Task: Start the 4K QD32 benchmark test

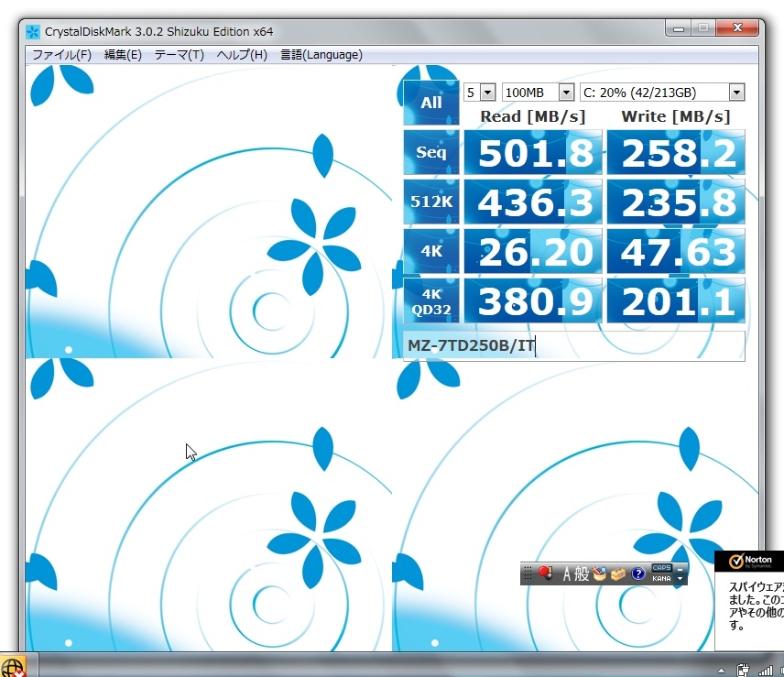Action: pyautogui.click(x=431, y=301)
